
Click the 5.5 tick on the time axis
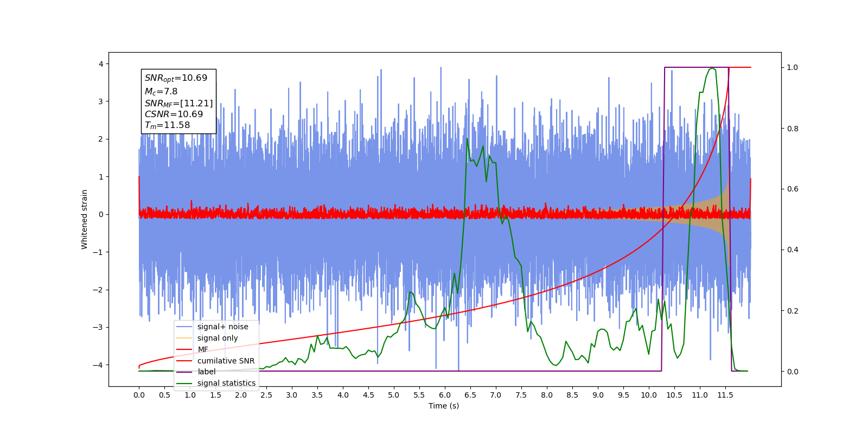pos(419,395)
